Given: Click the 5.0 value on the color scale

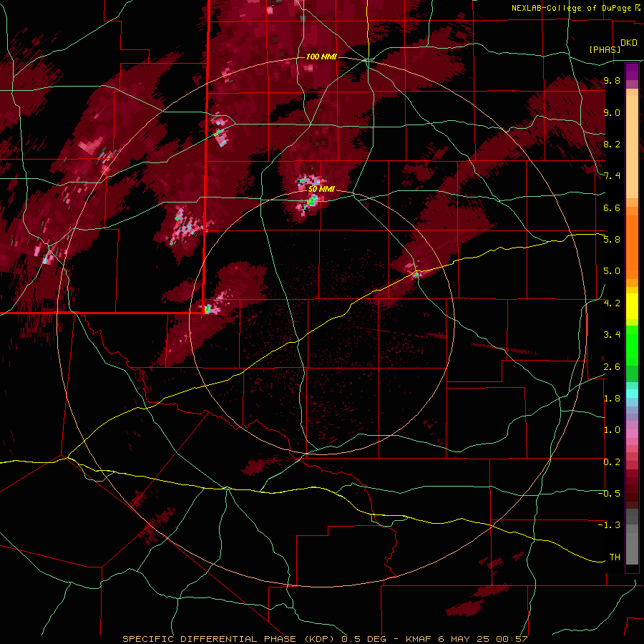Looking at the screenshot, I should [x=612, y=271].
